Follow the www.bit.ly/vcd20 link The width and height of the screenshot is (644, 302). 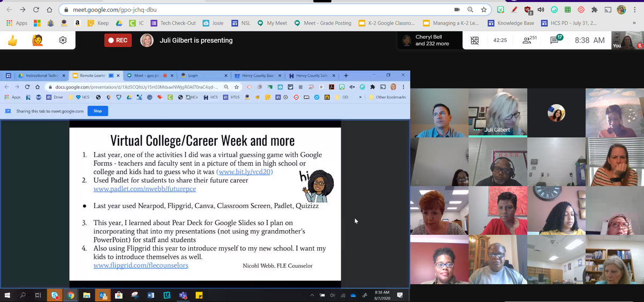click(x=244, y=172)
